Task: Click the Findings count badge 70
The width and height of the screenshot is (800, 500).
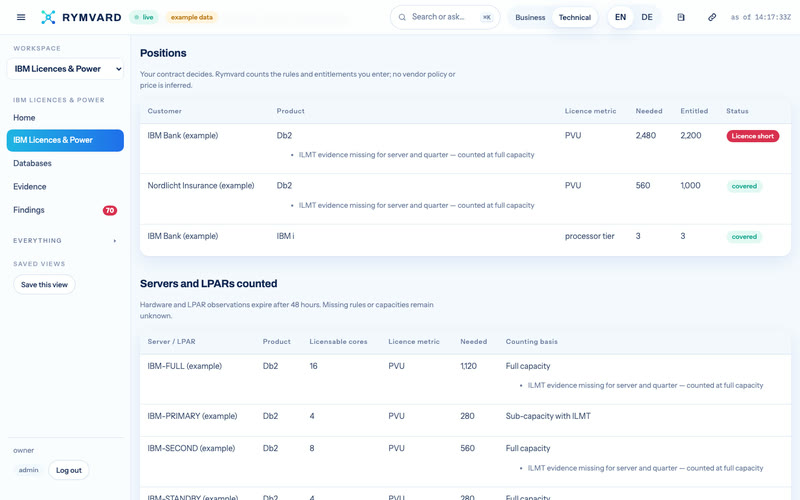Action: point(110,210)
